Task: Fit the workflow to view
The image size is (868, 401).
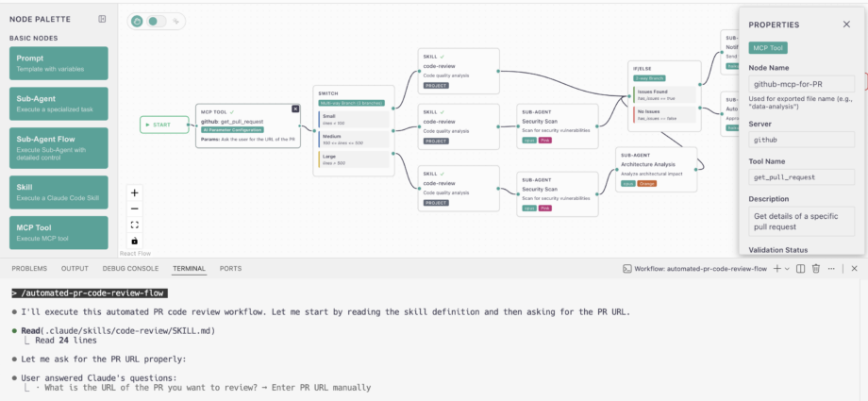Action: tap(134, 225)
